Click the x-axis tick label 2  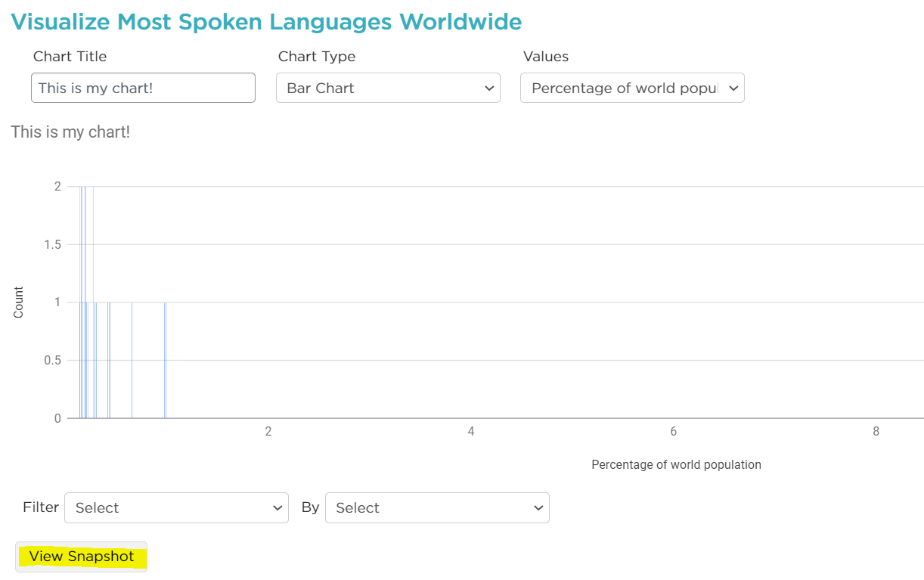point(268,432)
